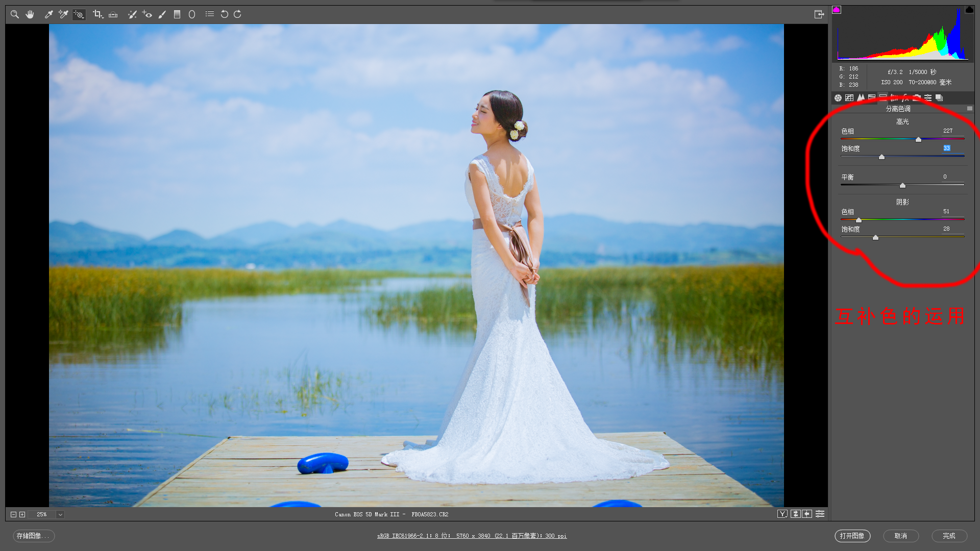Copy current settings to before
Screen dimensions: 980x551
tap(807, 514)
